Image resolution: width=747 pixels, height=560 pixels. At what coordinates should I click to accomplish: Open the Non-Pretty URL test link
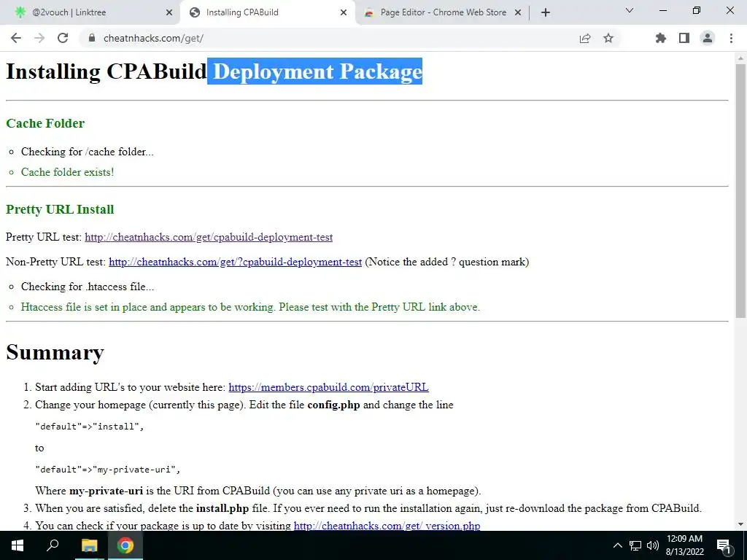pos(236,262)
